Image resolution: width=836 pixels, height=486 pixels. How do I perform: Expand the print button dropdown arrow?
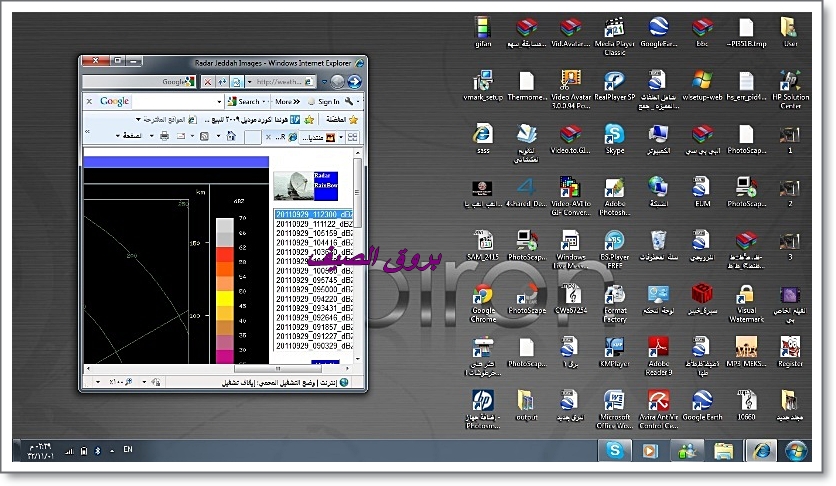152,136
